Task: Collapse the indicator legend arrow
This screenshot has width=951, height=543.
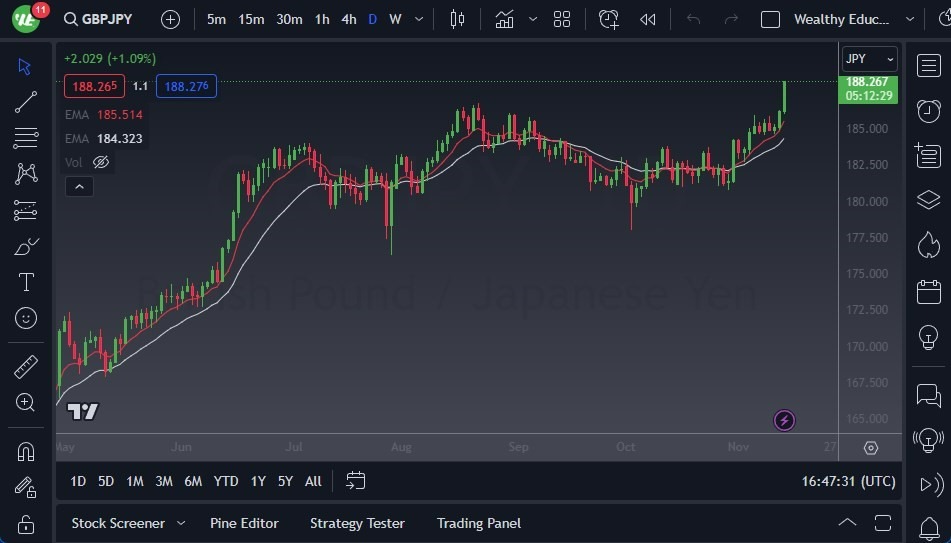Action: pyautogui.click(x=79, y=187)
